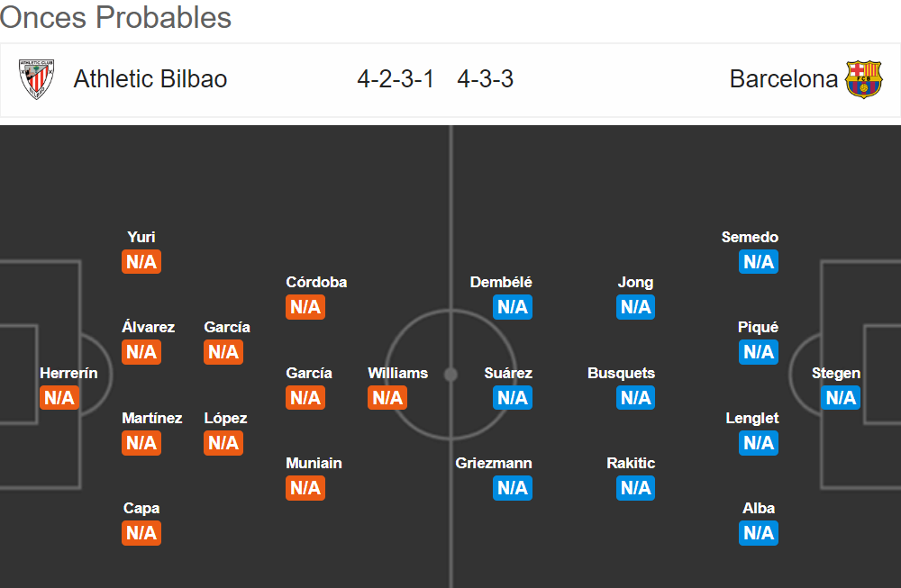901x588 pixels.
Task: Click Yuri's orange N/A badge
Action: pos(141,261)
